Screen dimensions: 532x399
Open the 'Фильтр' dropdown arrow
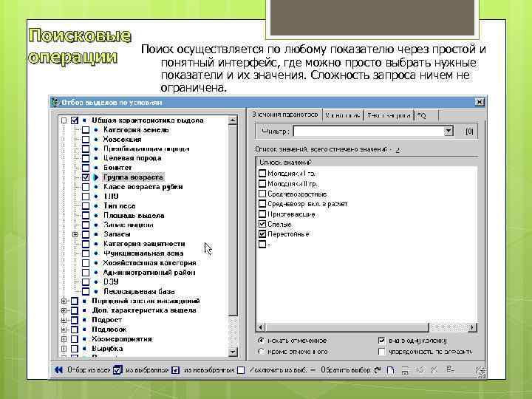[449, 131]
